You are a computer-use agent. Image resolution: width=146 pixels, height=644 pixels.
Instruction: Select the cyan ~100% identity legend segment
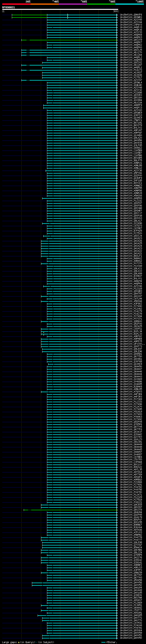click(x=130, y=4)
